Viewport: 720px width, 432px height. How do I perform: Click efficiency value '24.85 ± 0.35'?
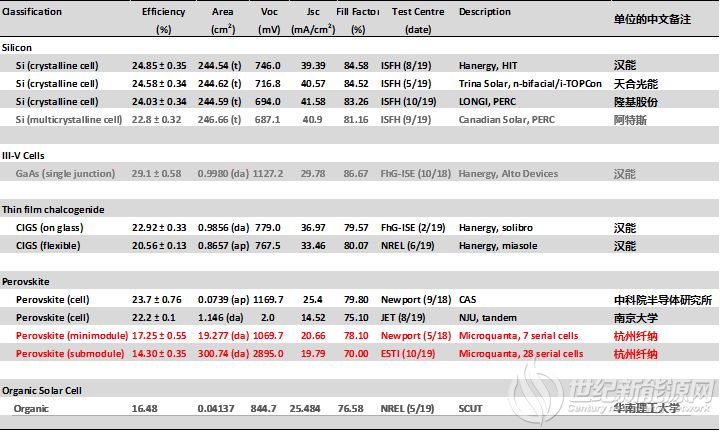159,66
